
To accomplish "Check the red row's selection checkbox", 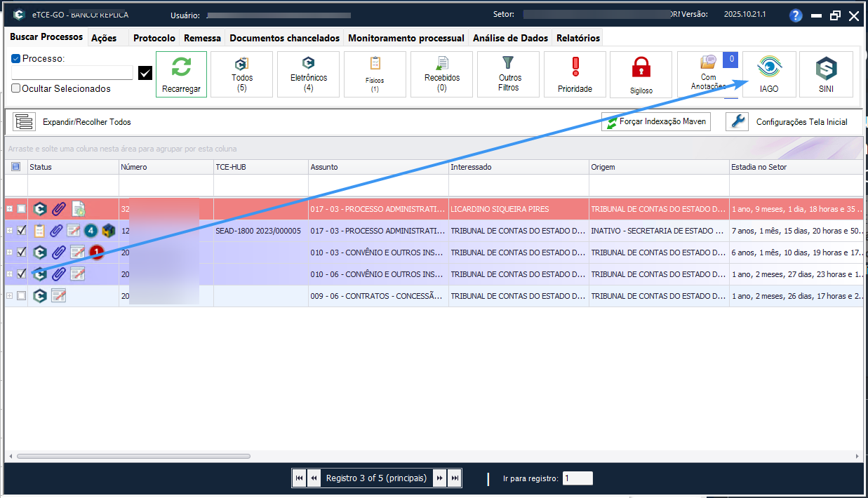I will coord(22,209).
